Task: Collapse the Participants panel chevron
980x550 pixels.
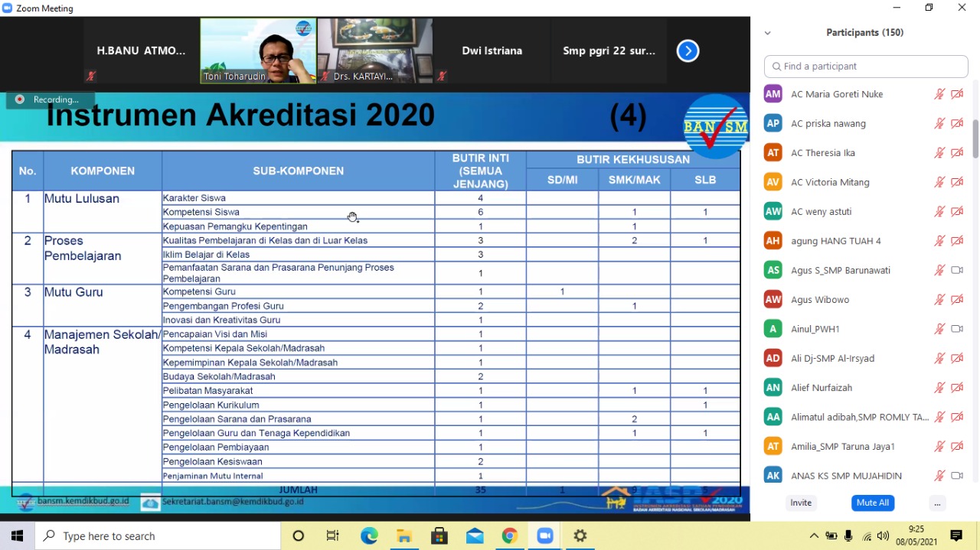Action: click(x=767, y=33)
